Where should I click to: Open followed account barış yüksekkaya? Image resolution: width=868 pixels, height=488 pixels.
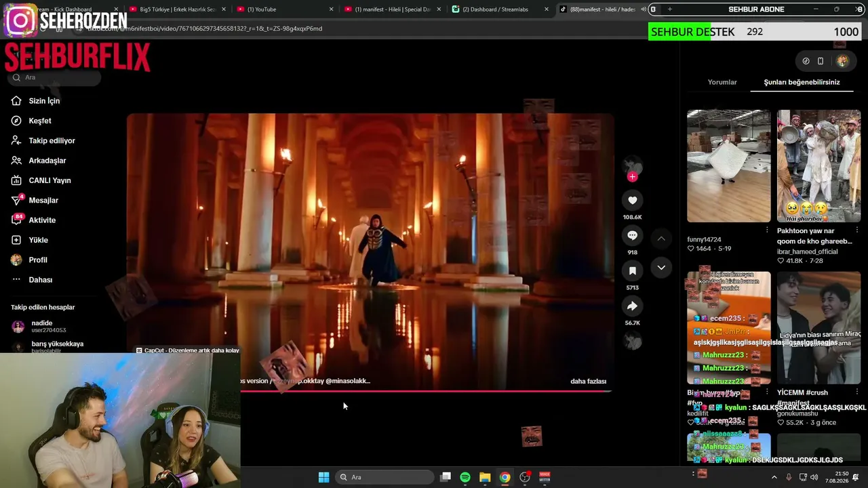coord(47,346)
